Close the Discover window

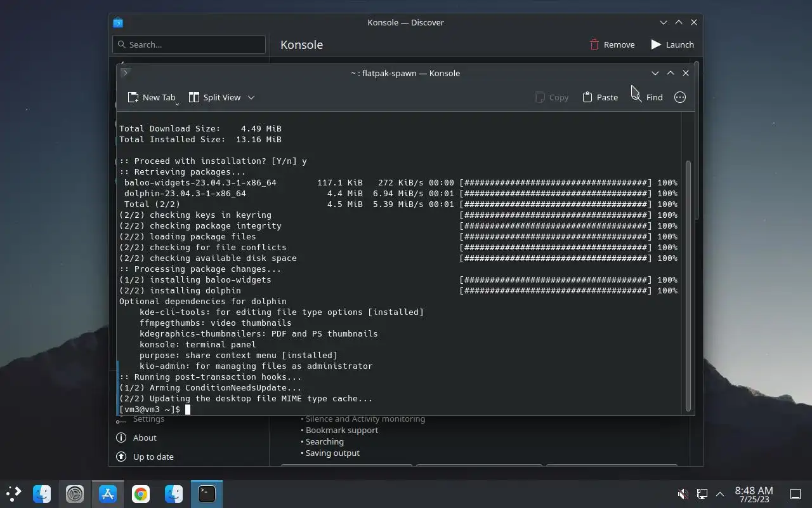click(694, 22)
